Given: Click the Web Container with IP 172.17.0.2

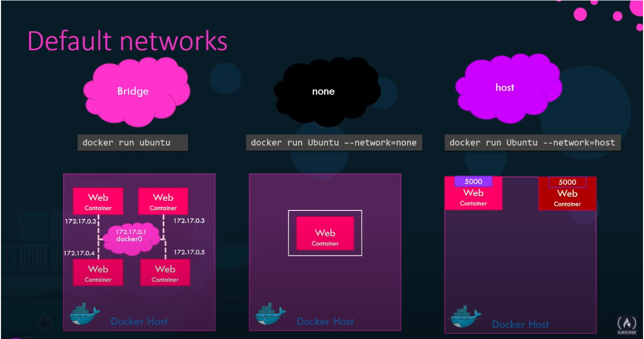Looking at the screenshot, I should tap(98, 201).
